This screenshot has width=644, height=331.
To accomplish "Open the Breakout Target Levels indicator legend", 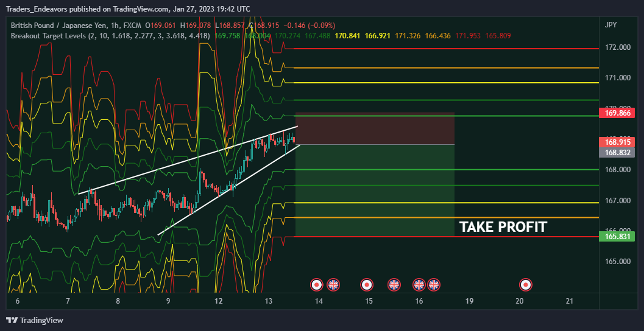I will click(110, 36).
